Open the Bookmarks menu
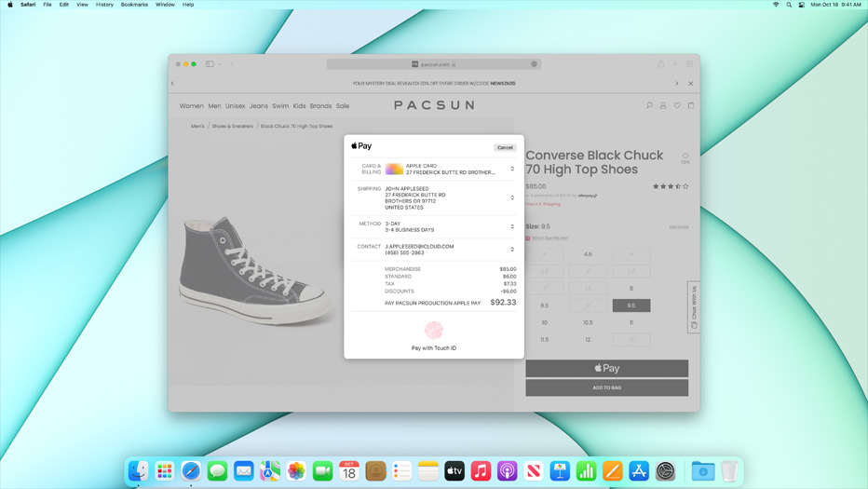This screenshot has height=489, width=868. [134, 5]
